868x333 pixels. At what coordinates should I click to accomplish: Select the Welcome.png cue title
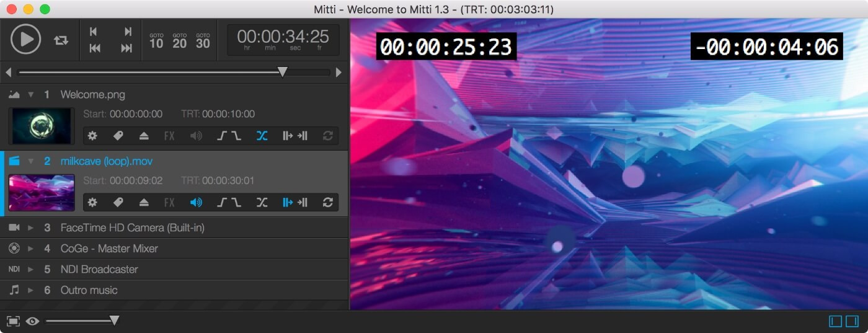(x=92, y=95)
